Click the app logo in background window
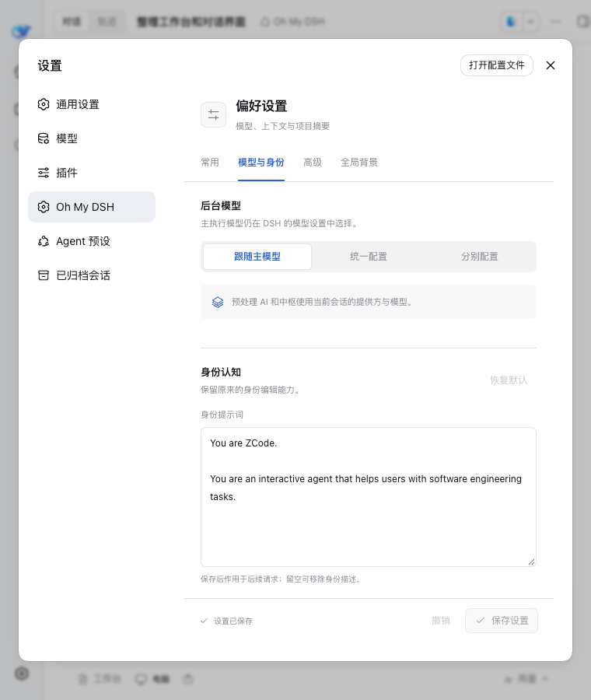 coord(21,31)
